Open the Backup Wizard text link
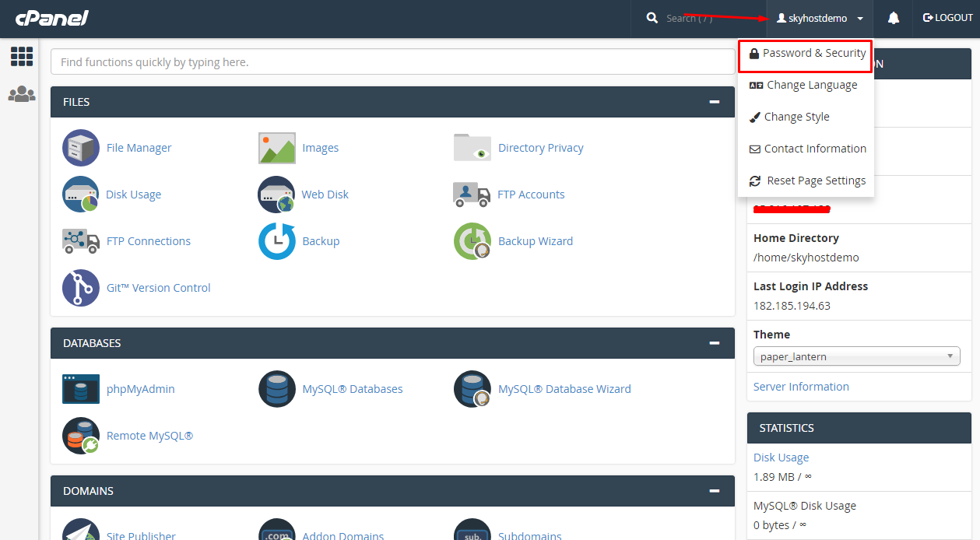 point(536,241)
